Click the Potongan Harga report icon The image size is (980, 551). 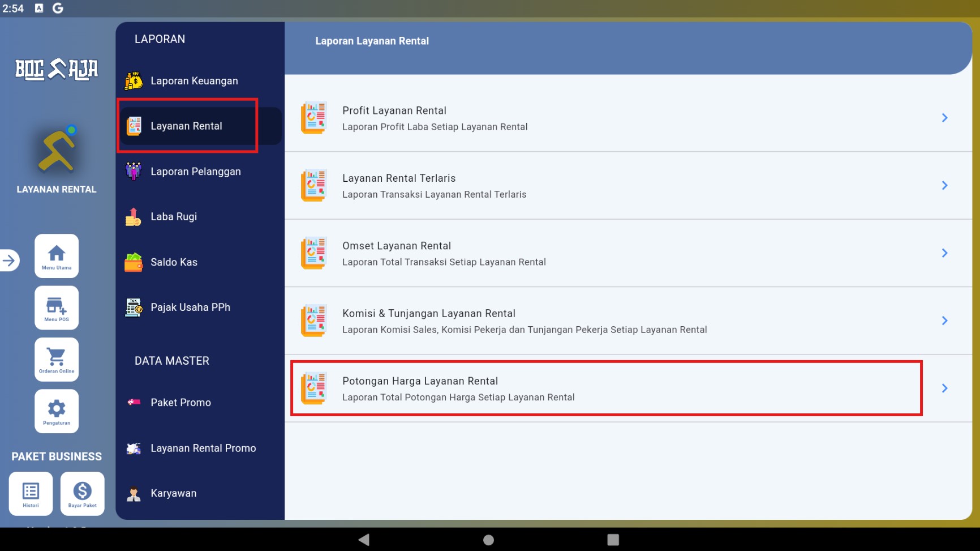click(x=314, y=388)
